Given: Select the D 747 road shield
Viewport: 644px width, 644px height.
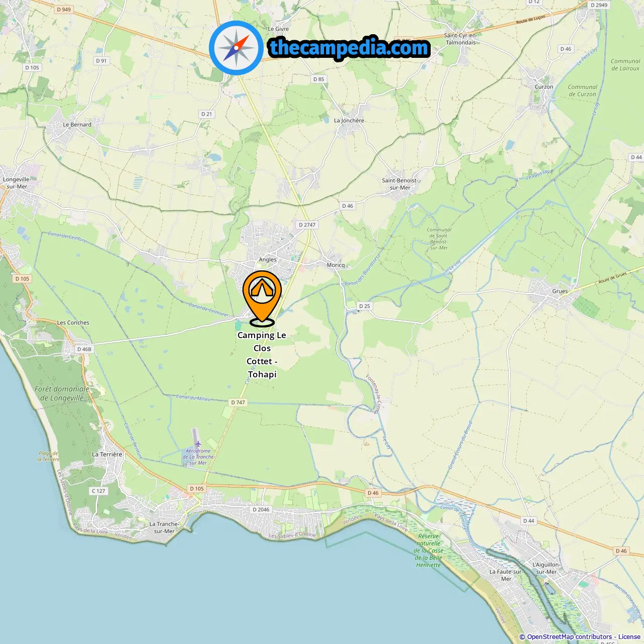Looking at the screenshot, I should click(x=238, y=403).
